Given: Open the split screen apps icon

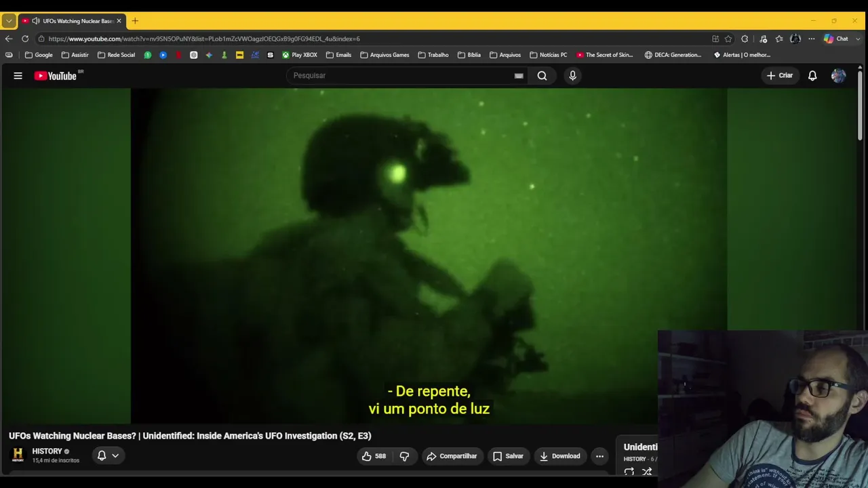Looking at the screenshot, I should point(715,39).
